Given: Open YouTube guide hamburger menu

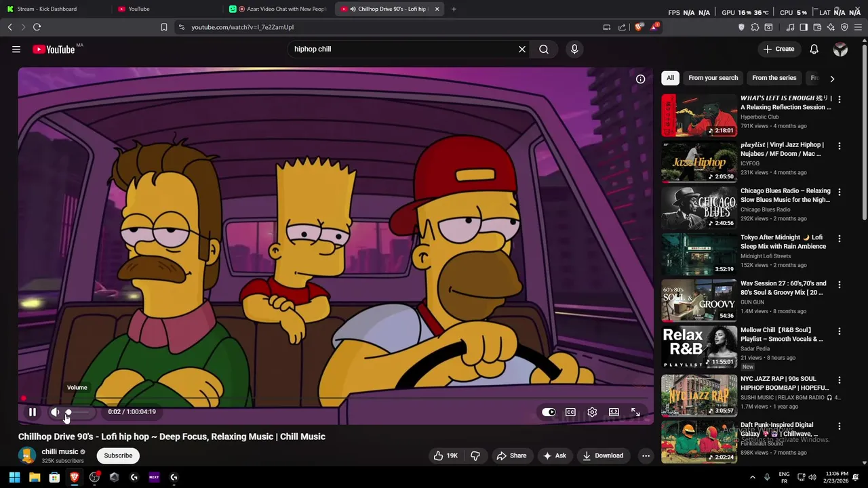Looking at the screenshot, I should click(16, 49).
